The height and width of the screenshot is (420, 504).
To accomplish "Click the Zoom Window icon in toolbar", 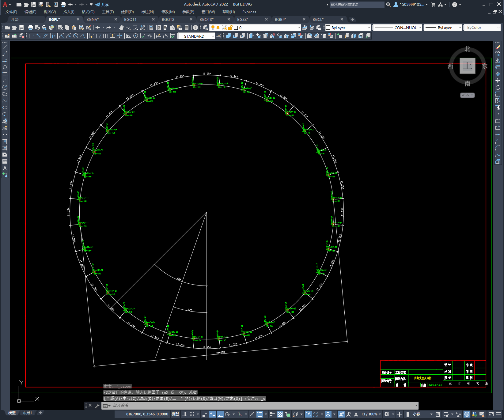I will (135, 28).
